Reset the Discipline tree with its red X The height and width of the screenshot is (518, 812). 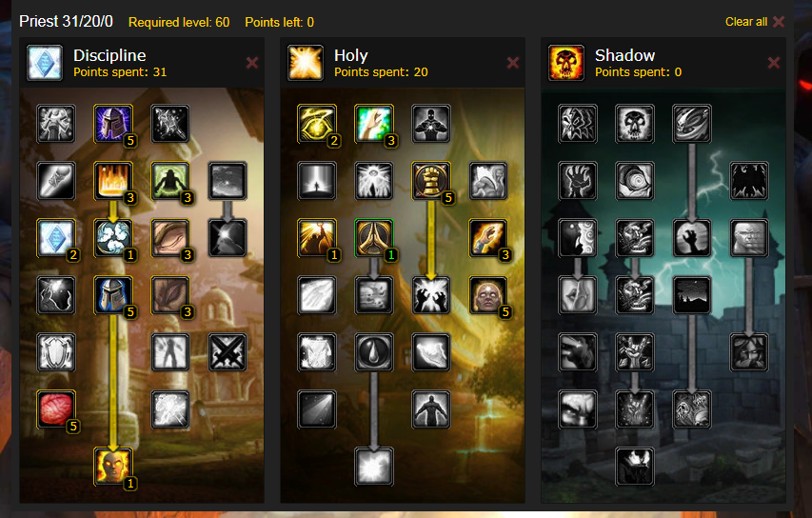click(252, 63)
